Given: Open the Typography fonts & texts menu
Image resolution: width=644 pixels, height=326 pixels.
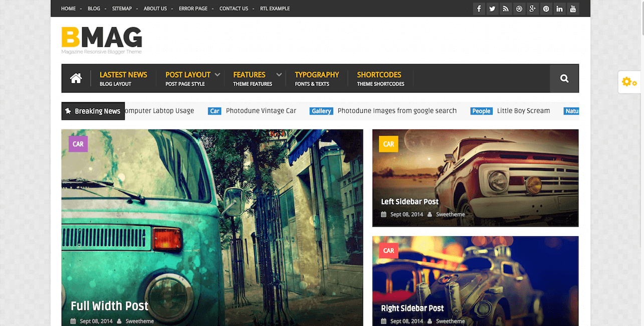Looking at the screenshot, I should tap(317, 79).
